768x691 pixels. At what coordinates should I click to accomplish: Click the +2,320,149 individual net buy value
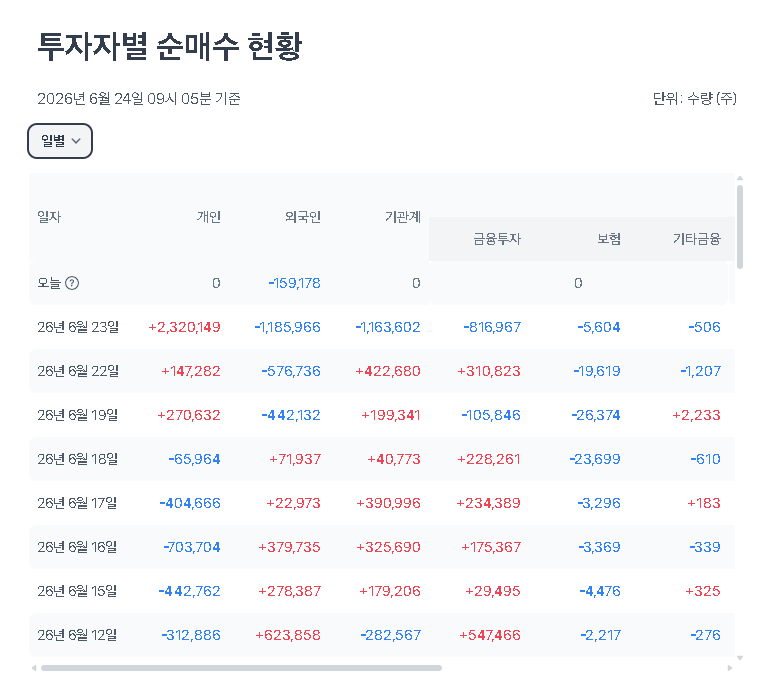click(x=184, y=327)
